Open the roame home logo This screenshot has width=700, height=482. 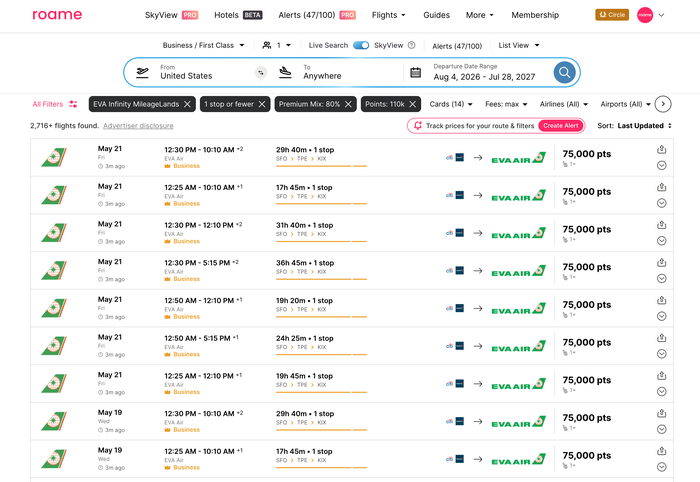pyautogui.click(x=57, y=15)
